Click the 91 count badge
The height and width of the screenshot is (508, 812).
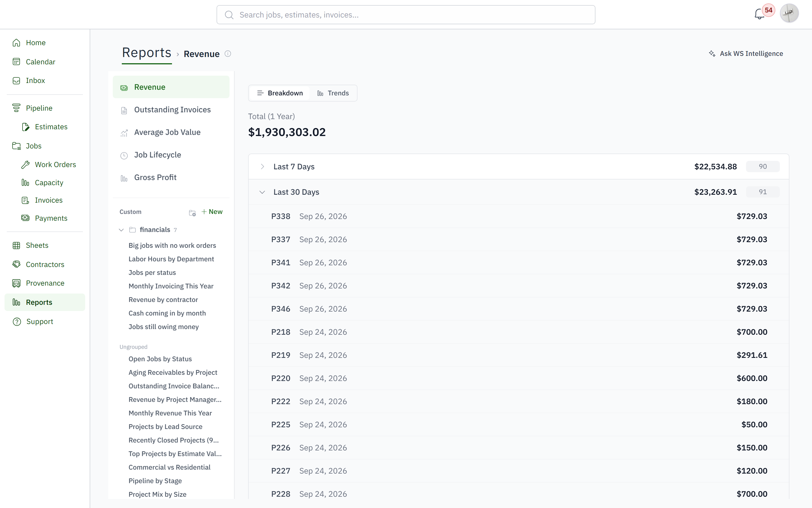click(763, 192)
